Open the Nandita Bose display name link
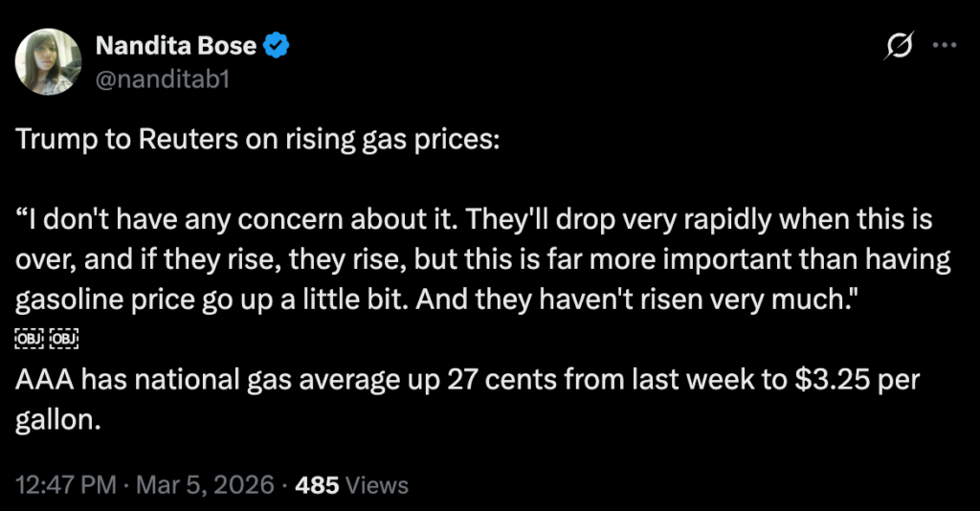 pos(177,44)
